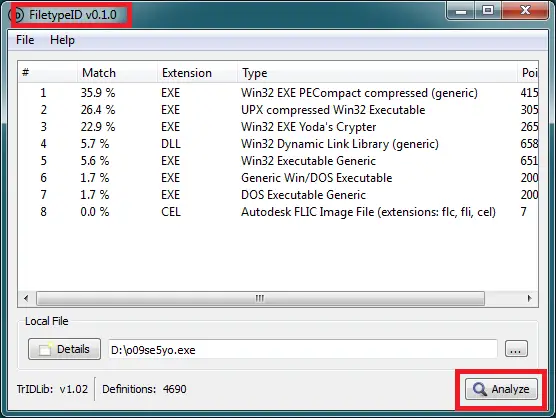
Task: Open the Help menu
Action: (x=62, y=40)
